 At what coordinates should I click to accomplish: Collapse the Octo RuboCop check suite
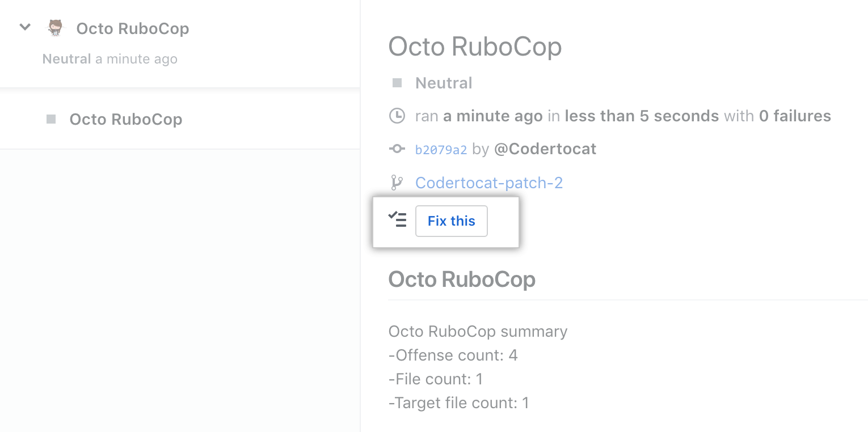(x=24, y=27)
